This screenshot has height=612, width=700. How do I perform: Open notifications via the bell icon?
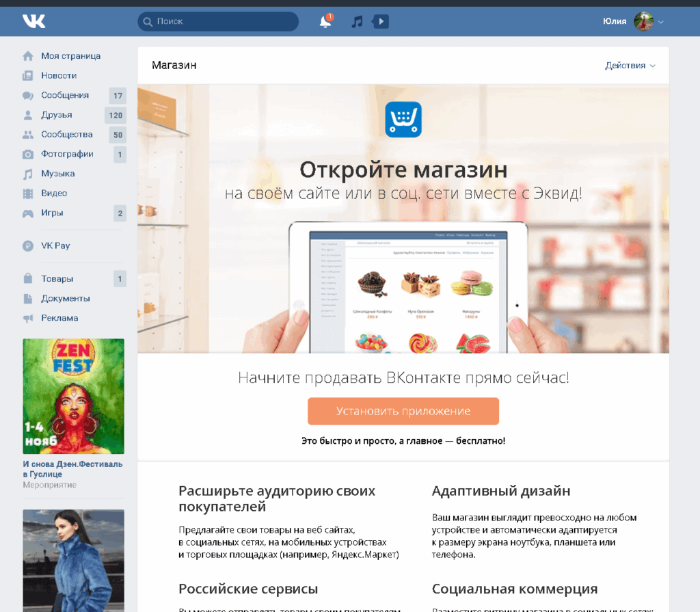point(323,21)
